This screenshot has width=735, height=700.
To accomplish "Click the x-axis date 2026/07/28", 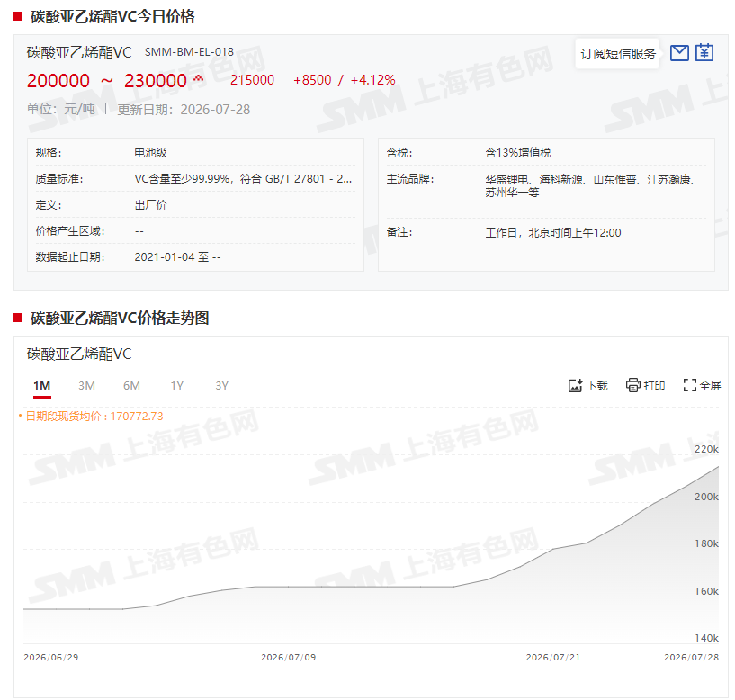I will point(692,658).
